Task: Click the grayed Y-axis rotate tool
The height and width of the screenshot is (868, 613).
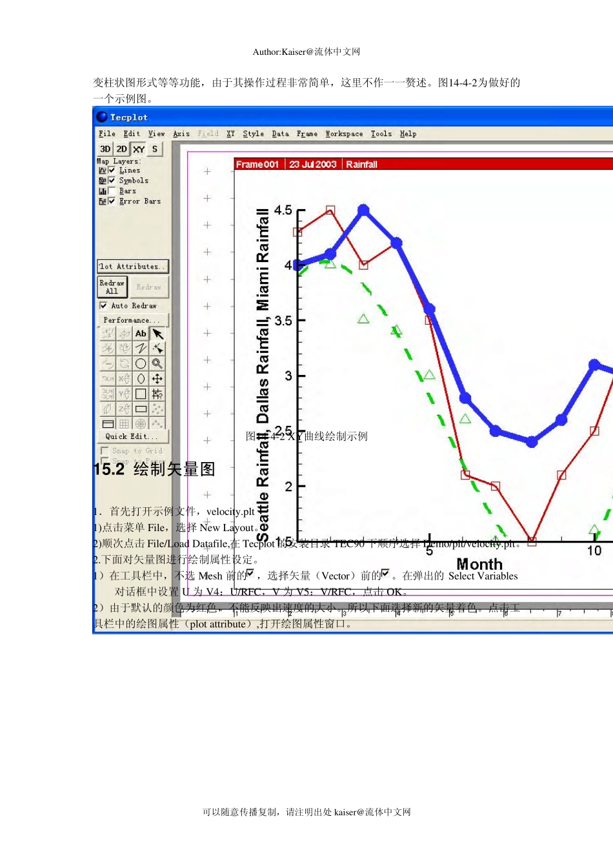Action: (125, 394)
